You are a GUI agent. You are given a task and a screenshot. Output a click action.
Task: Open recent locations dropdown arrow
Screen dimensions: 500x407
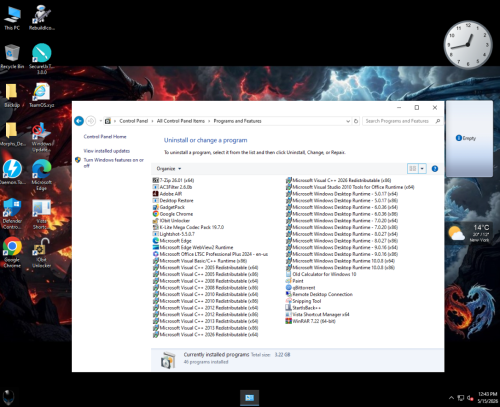click(100, 121)
